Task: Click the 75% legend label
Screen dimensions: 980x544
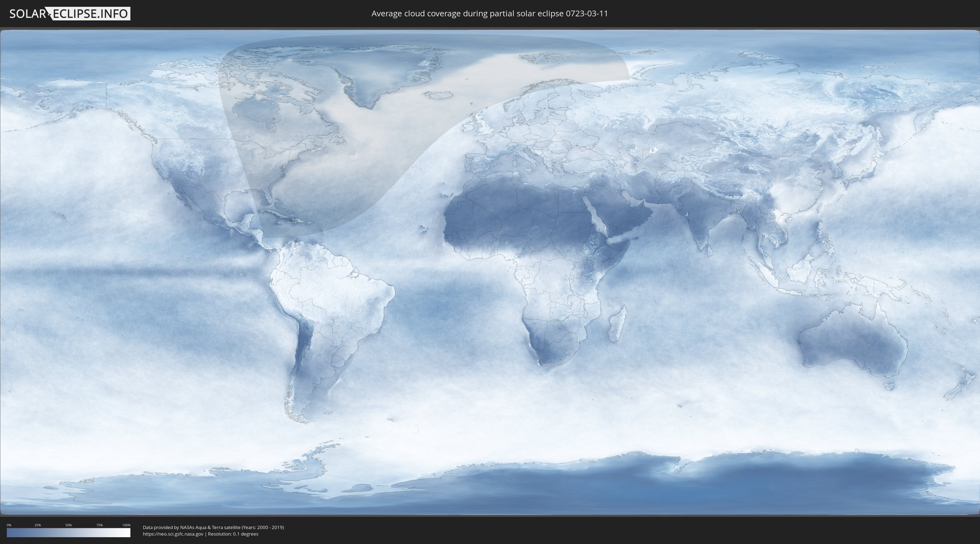Action: pyautogui.click(x=99, y=525)
